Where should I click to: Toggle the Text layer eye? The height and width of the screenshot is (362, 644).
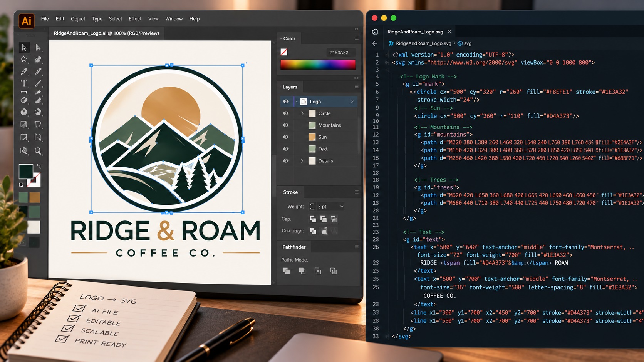pos(286,149)
